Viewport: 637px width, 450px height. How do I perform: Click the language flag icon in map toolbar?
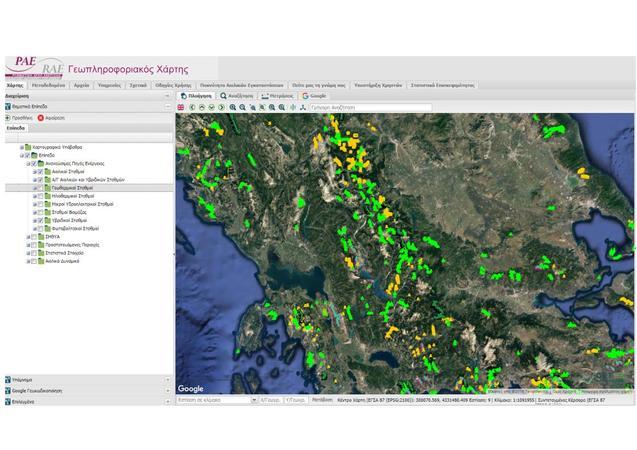pyautogui.click(x=180, y=107)
